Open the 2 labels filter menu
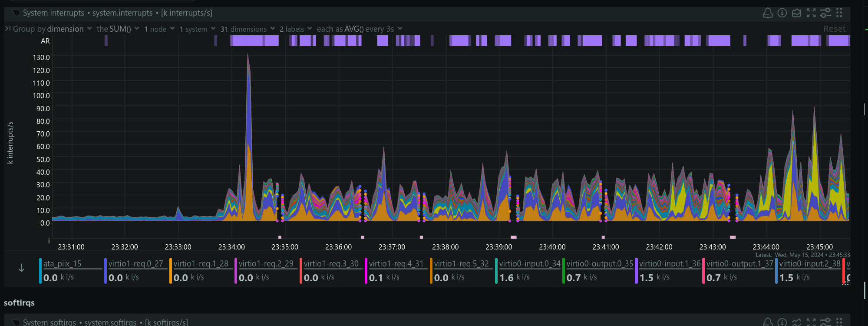 pos(295,29)
